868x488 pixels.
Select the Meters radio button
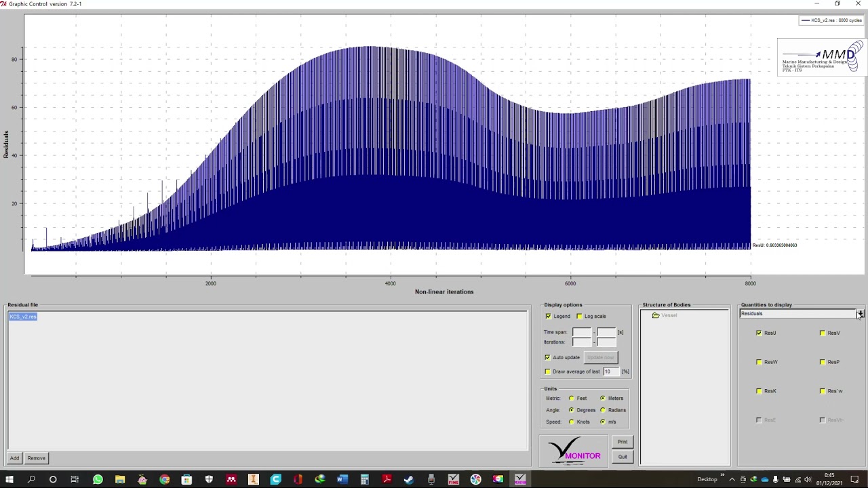(603, 399)
